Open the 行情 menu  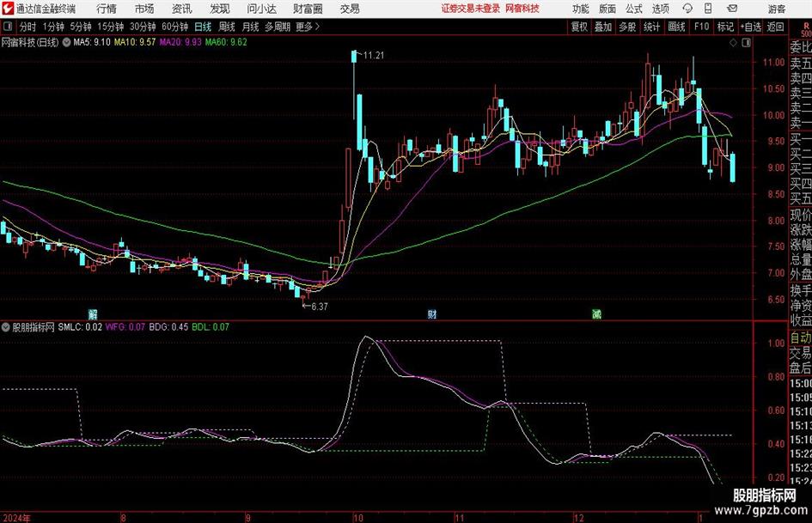coord(107,9)
